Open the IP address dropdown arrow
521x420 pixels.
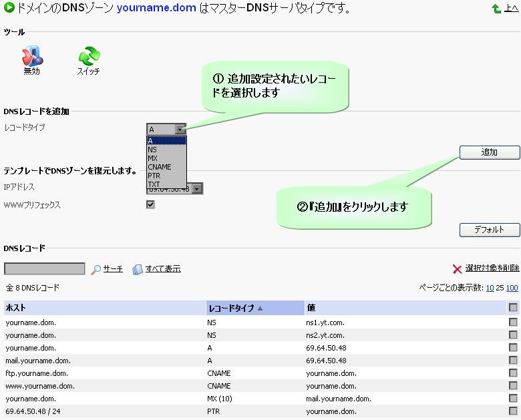click(x=196, y=189)
